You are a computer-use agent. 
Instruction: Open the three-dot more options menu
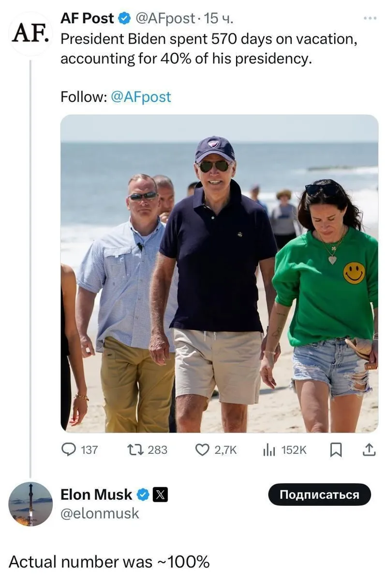370,18
